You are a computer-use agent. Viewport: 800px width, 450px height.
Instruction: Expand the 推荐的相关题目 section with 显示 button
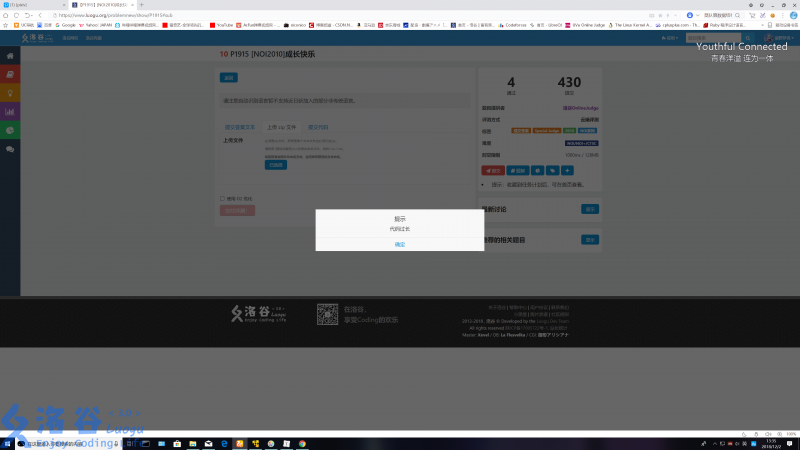(590, 240)
